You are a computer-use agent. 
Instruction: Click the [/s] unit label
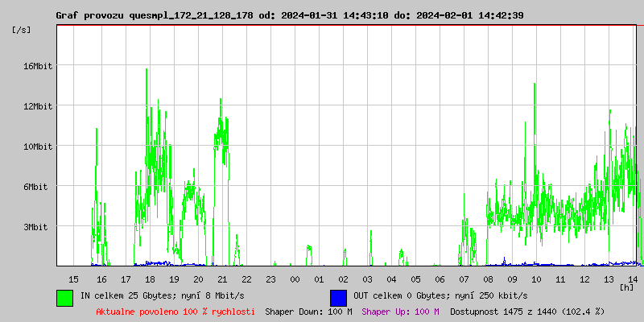[23, 30]
